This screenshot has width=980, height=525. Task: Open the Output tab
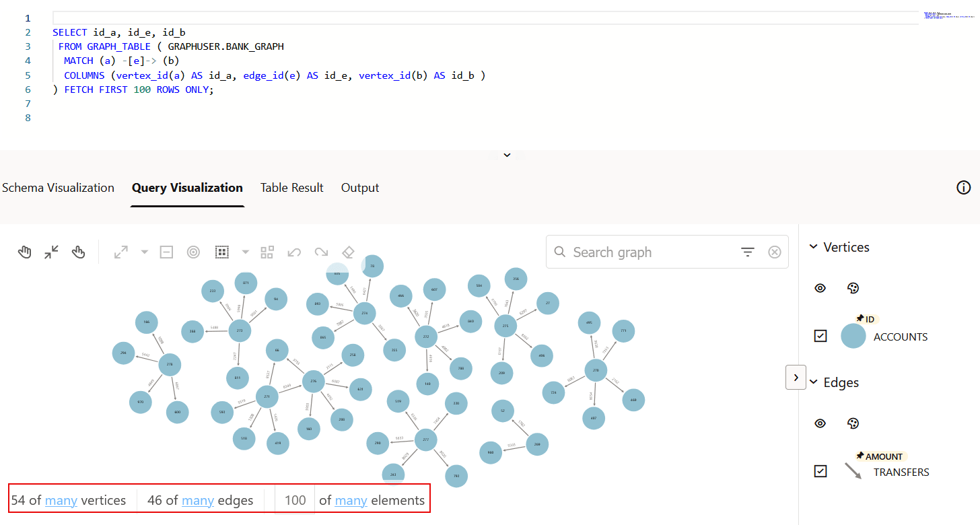click(360, 188)
